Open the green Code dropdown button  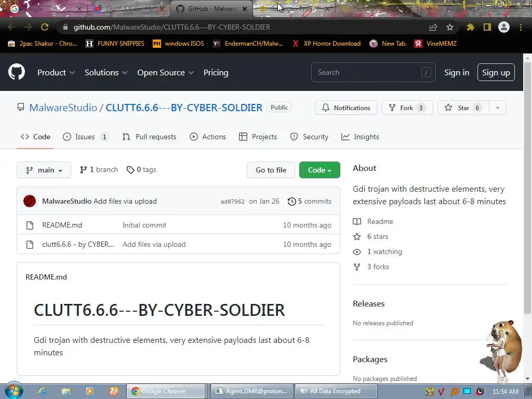coord(320,170)
